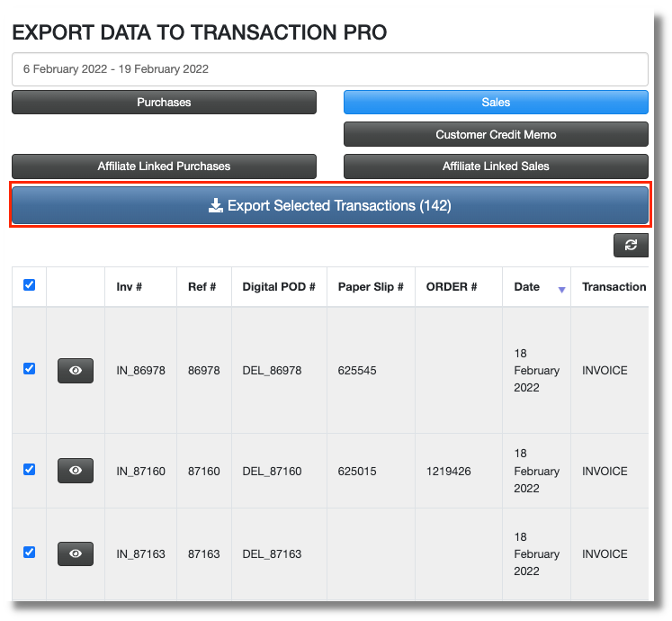Select Customer Credit Memo
672x621 pixels.
(x=496, y=134)
